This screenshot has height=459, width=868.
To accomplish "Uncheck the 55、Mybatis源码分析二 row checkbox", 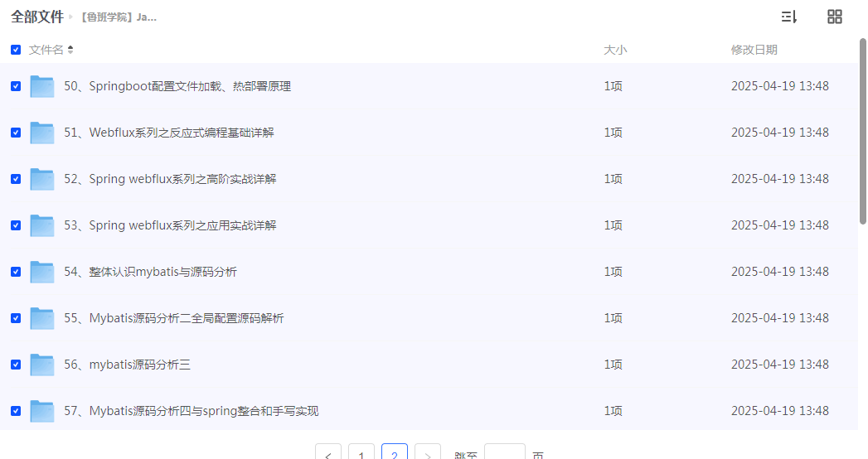I will pyautogui.click(x=16, y=318).
